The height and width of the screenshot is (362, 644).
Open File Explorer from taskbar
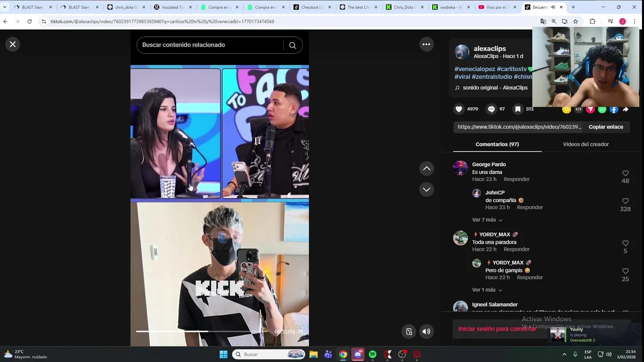[x=313, y=354]
